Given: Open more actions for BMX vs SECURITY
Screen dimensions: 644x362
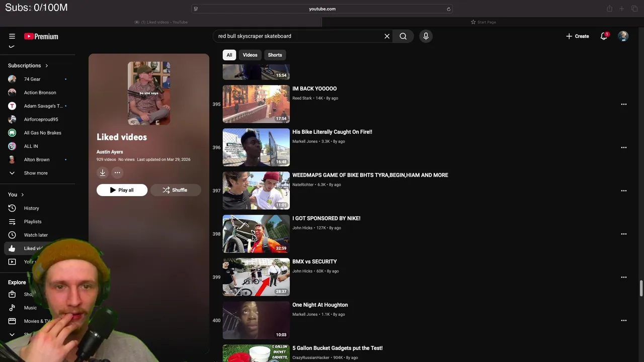Looking at the screenshot, I should [x=624, y=277].
